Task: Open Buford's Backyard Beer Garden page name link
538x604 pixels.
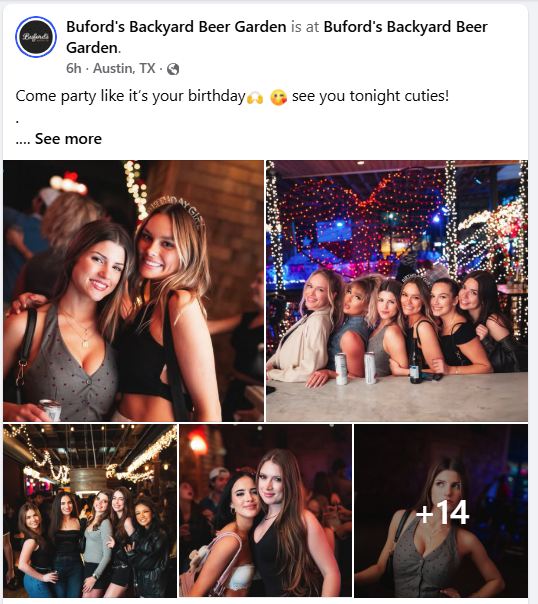Action: (176, 27)
